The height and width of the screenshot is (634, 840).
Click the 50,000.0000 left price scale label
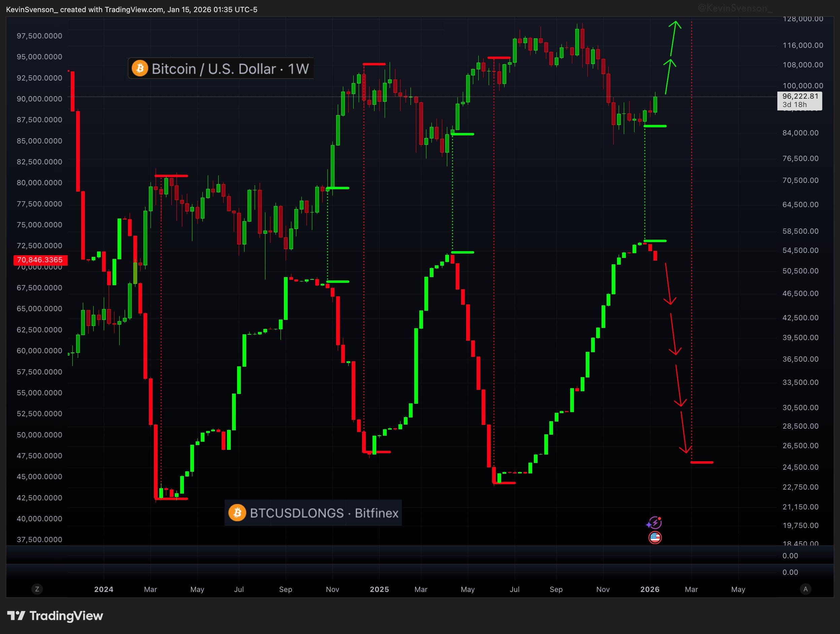pyautogui.click(x=39, y=435)
